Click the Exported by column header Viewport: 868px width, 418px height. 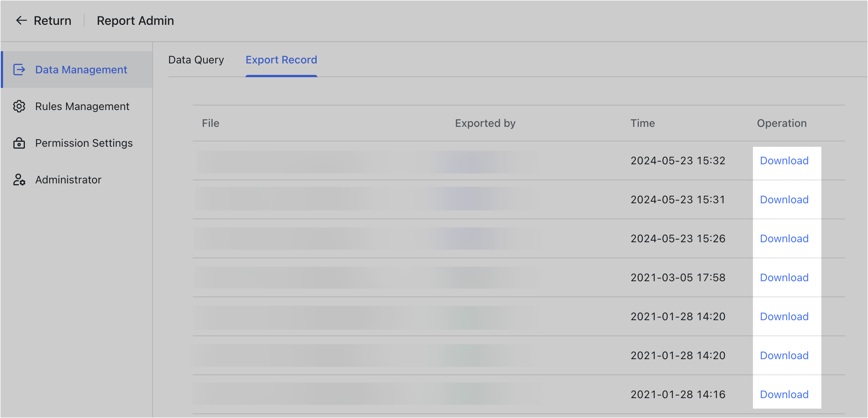(485, 123)
